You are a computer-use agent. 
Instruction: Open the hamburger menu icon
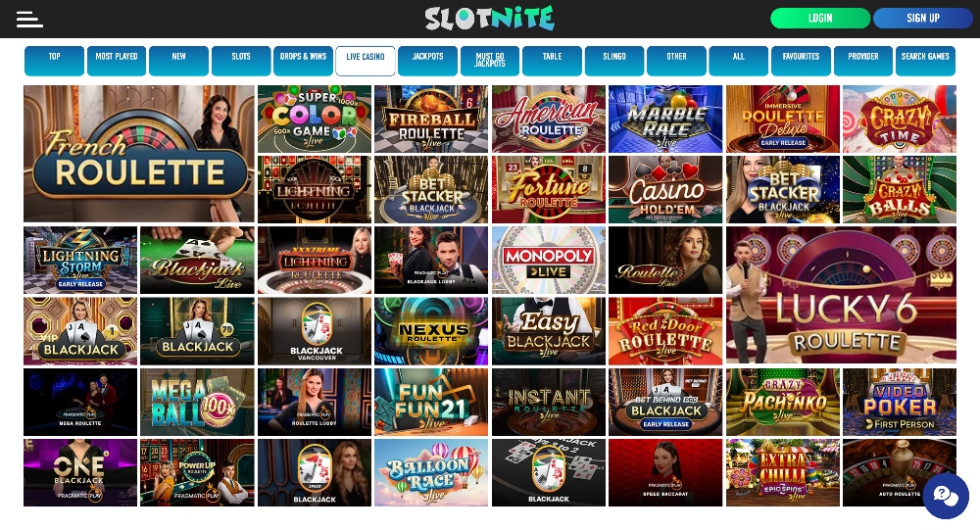click(x=29, y=19)
